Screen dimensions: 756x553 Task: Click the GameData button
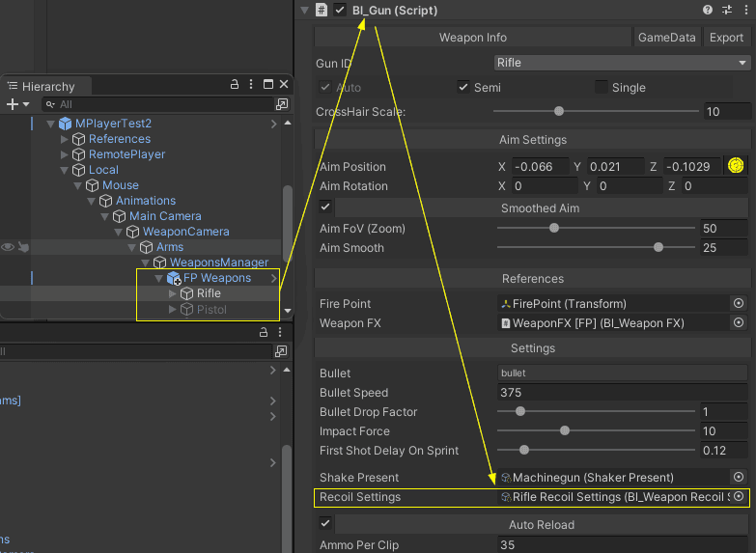[x=666, y=38]
